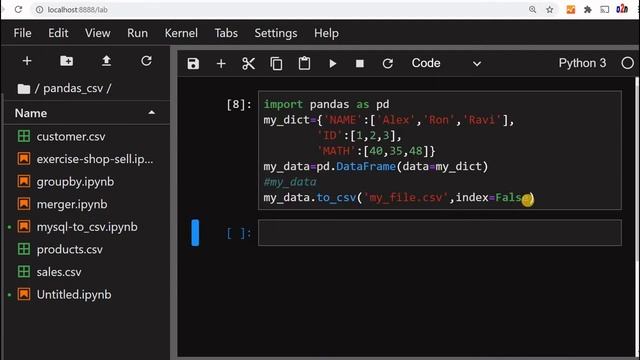The image size is (640, 360).
Task: Toggle the sort direction arrow beside Name
Action: pyautogui.click(x=151, y=113)
